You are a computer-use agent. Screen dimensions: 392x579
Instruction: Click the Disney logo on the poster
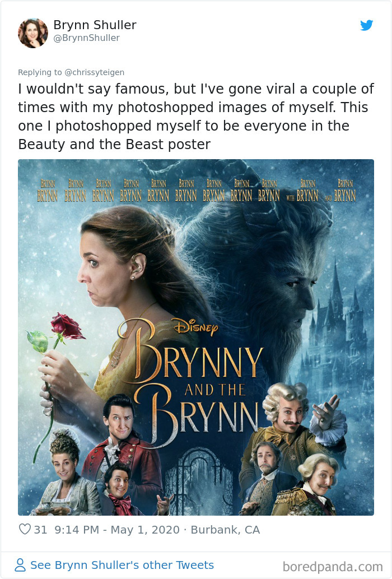(195, 327)
